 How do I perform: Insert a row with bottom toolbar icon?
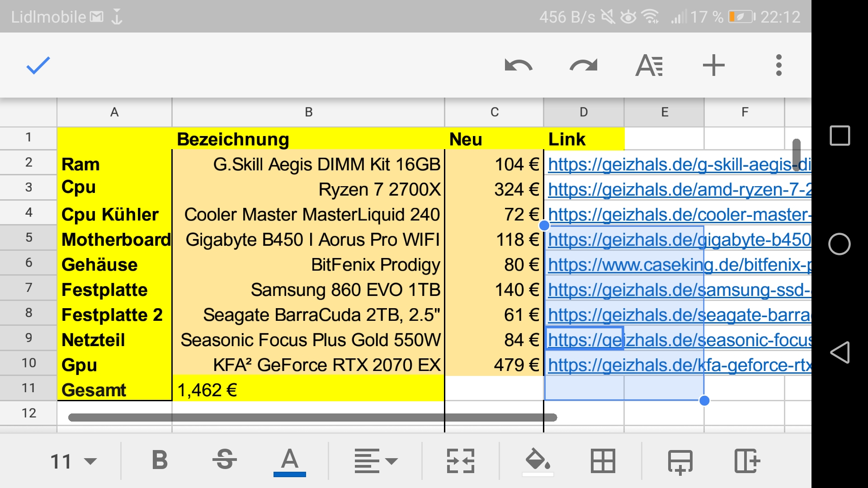[x=680, y=461]
